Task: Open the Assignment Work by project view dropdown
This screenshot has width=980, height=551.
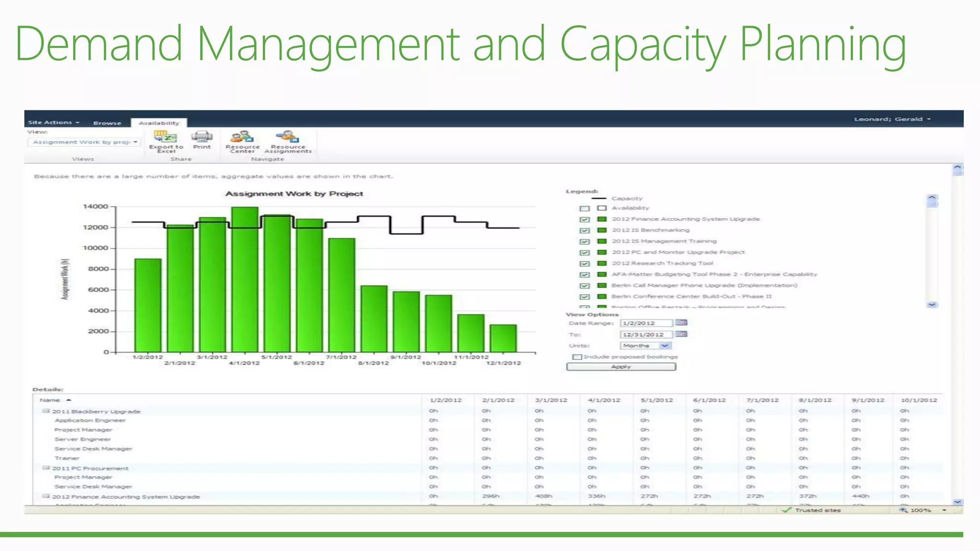Action: coord(135,142)
